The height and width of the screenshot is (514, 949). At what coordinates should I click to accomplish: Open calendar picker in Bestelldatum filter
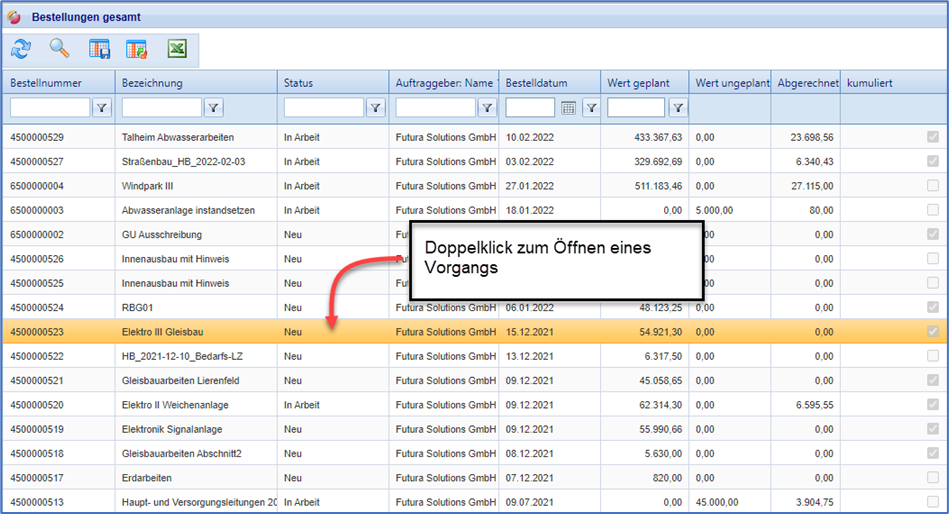pyautogui.click(x=568, y=108)
